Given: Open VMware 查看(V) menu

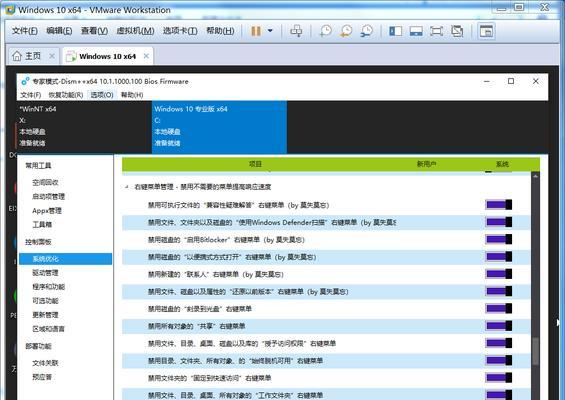Looking at the screenshot, I should click(x=94, y=31).
